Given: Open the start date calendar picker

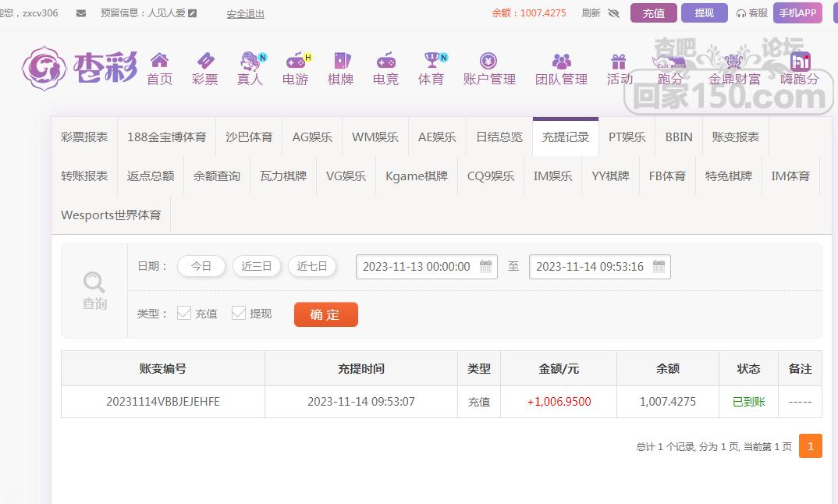Looking at the screenshot, I should click(x=485, y=267).
